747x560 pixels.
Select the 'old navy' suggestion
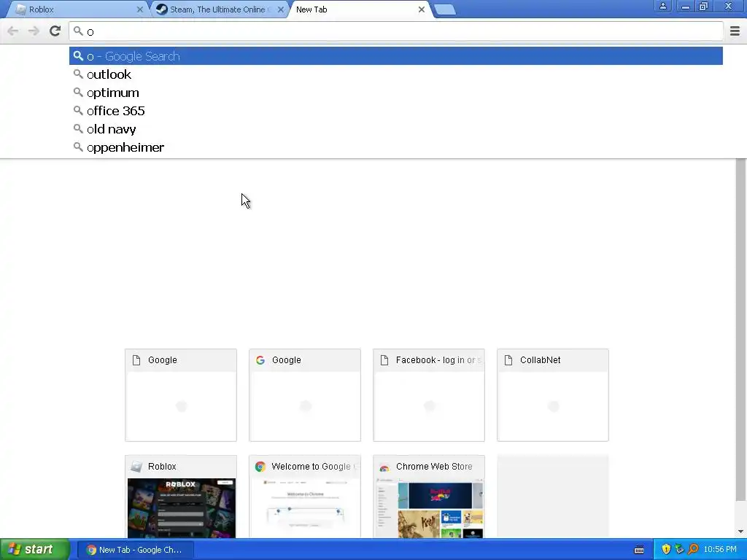pos(396,129)
